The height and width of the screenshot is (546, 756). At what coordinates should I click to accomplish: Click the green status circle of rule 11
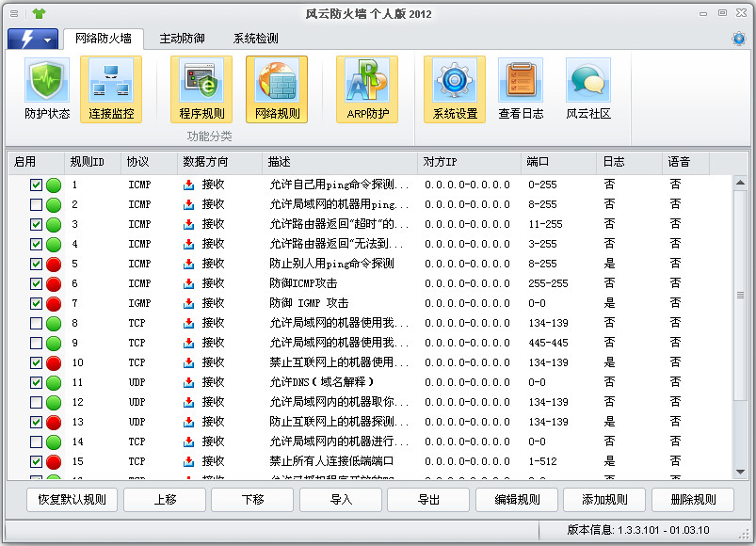point(54,382)
